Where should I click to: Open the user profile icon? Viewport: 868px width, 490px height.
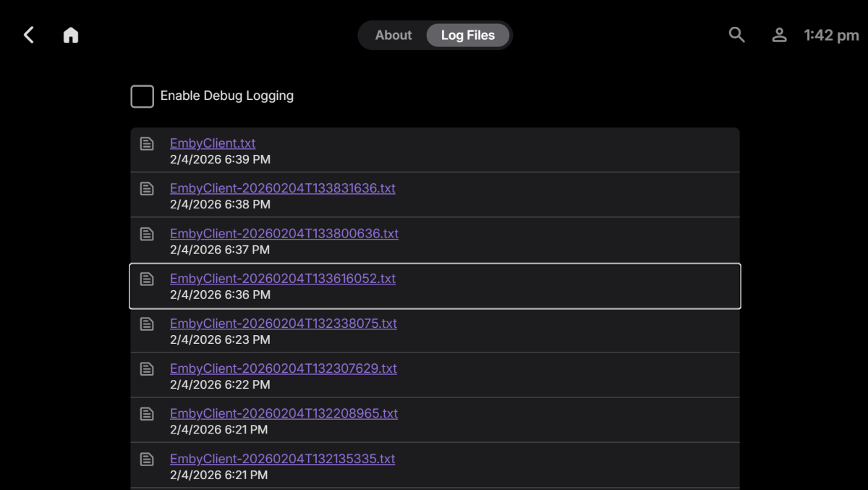pyautogui.click(x=779, y=34)
